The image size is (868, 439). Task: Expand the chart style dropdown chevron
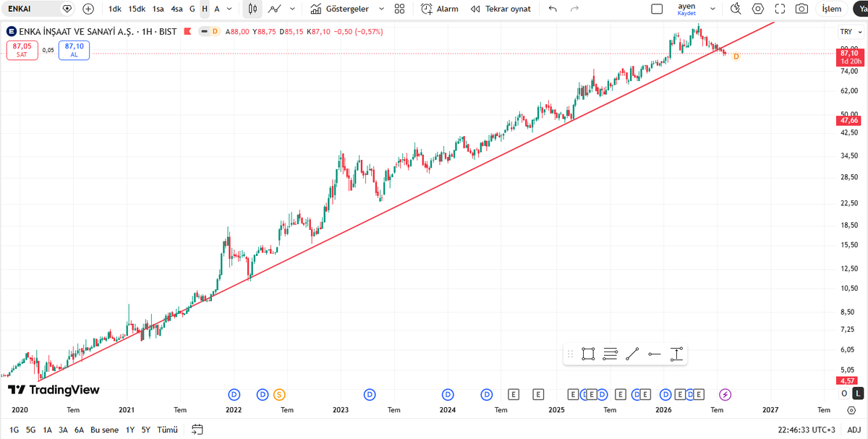pos(292,9)
